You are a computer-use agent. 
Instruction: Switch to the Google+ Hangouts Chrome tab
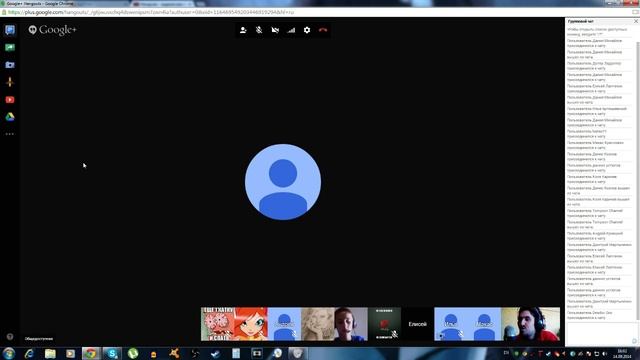(x=40, y=3)
